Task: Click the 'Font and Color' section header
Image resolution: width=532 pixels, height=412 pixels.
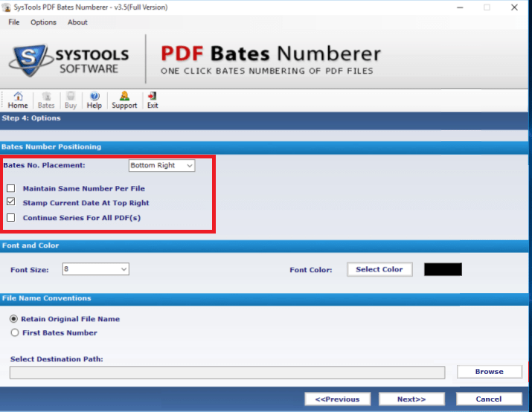Action: click(31, 245)
